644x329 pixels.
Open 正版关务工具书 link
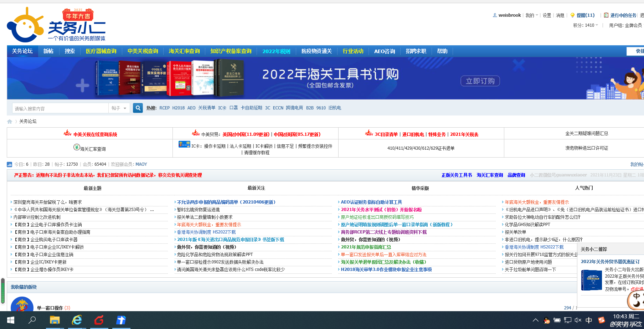pyautogui.click(x=457, y=175)
